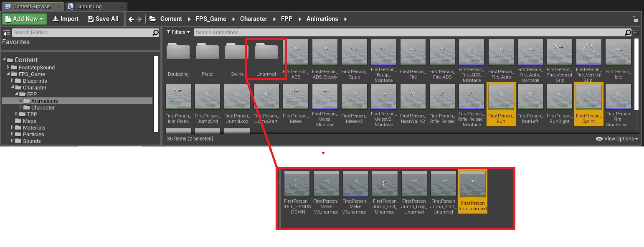Switch to the Output Log tab
The width and height of the screenshot is (644, 247).
(88, 7)
